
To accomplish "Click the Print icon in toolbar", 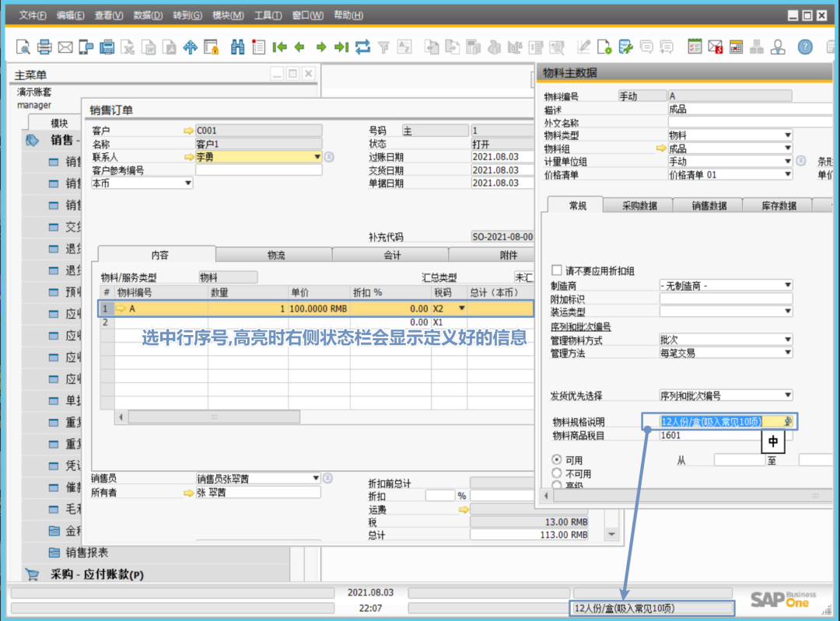I will coord(44,47).
